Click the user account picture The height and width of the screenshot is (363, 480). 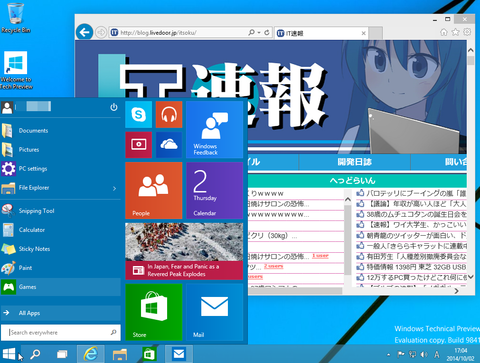coord(7,107)
